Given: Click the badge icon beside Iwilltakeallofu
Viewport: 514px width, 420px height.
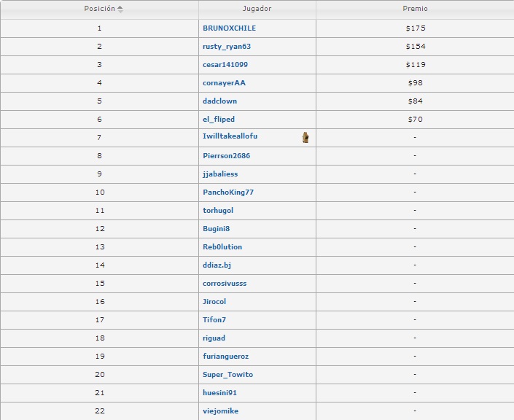Looking at the screenshot, I should tap(305, 137).
